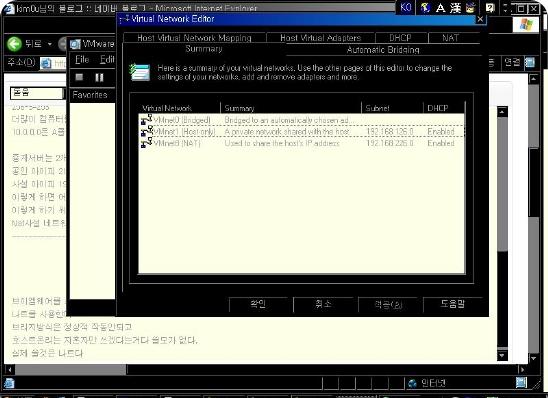Click the Subnet column header

click(392, 108)
